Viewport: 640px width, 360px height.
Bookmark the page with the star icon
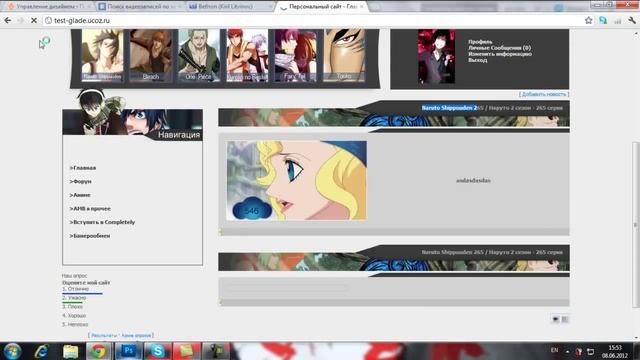pyautogui.click(x=588, y=20)
